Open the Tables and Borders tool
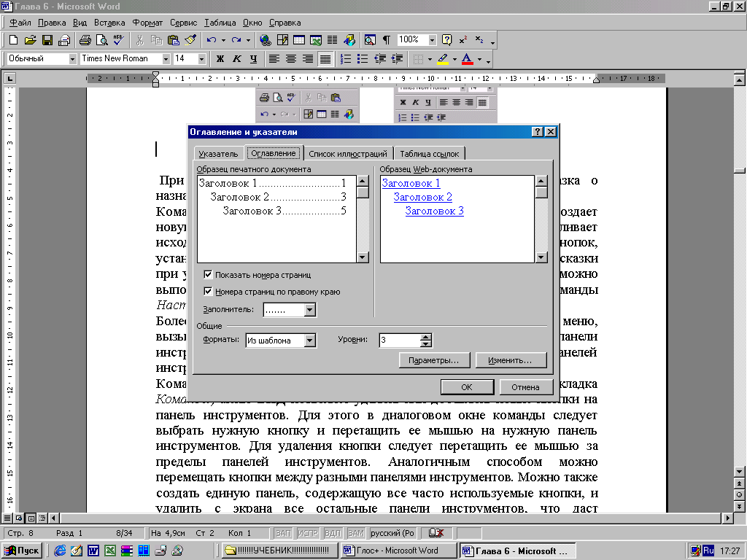 point(282,40)
